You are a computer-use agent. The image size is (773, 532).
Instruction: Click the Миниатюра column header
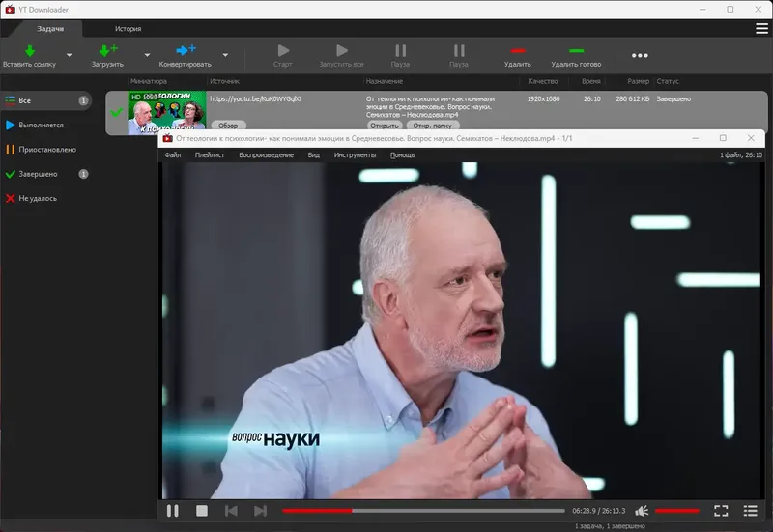(149, 81)
